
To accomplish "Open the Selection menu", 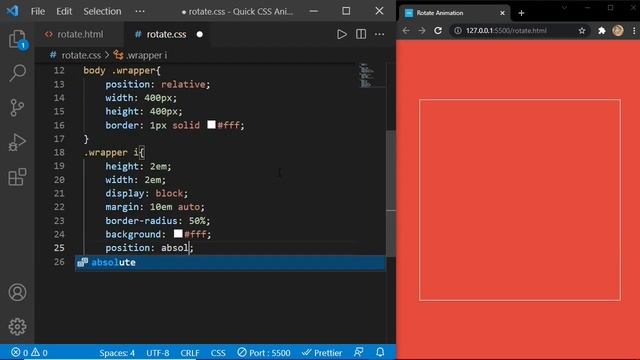I will pyautogui.click(x=102, y=11).
